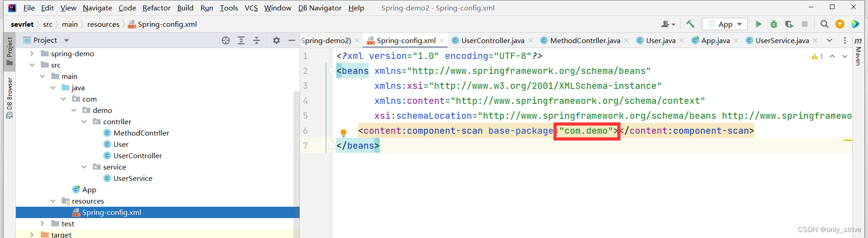The width and height of the screenshot is (868, 238).
Task: Open Search Everywhere magnifier icon
Action: 825,24
